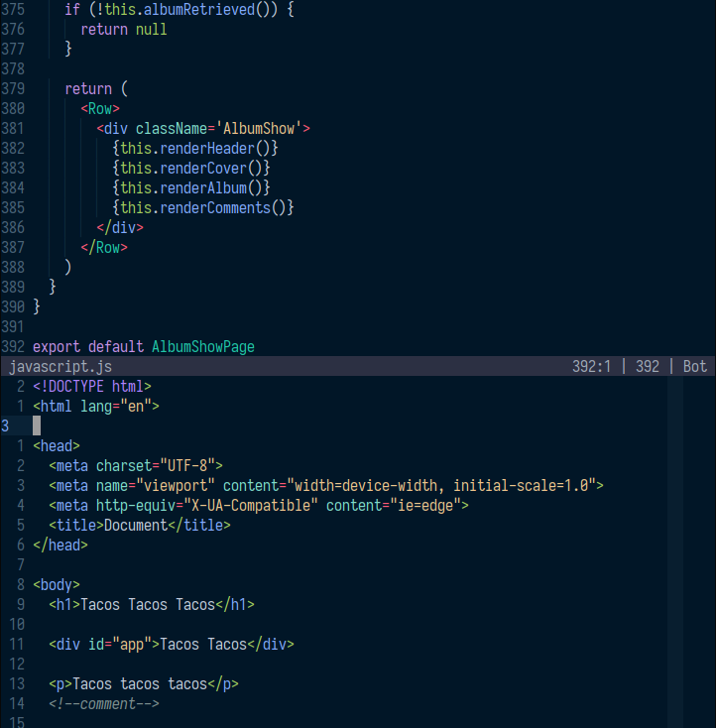Click the <!--comment--> HTML comment

[104, 704]
